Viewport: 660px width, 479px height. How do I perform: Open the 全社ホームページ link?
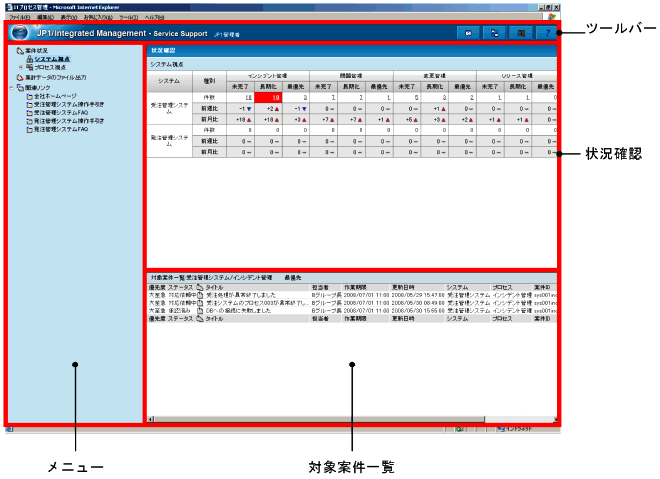[55, 96]
